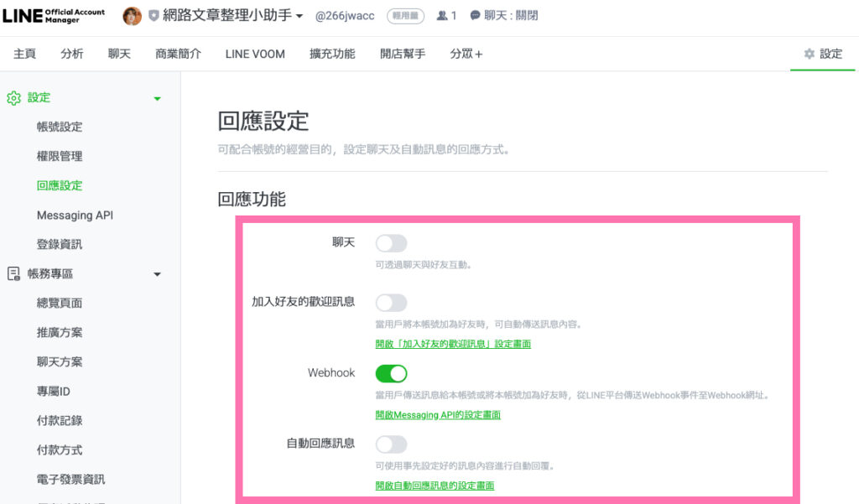
Task: Collapse the 設定 sidebar section arrow
Action: [157, 99]
